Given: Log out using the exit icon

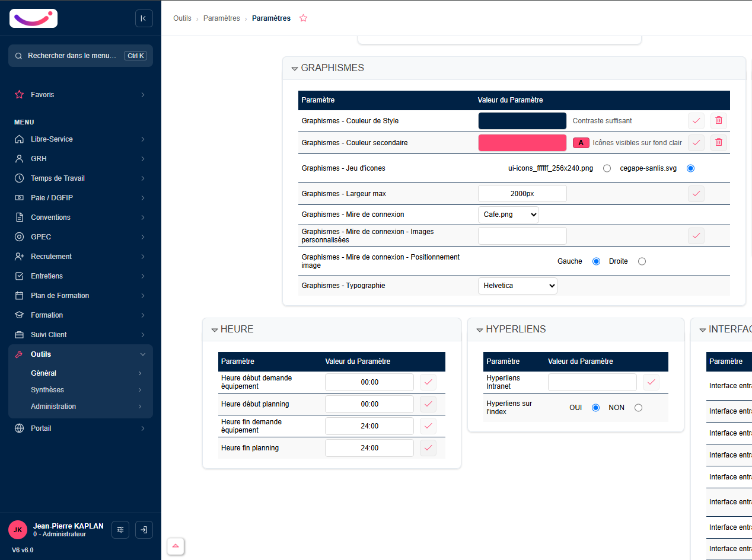Looking at the screenshot, I should [x=144, y=530].
